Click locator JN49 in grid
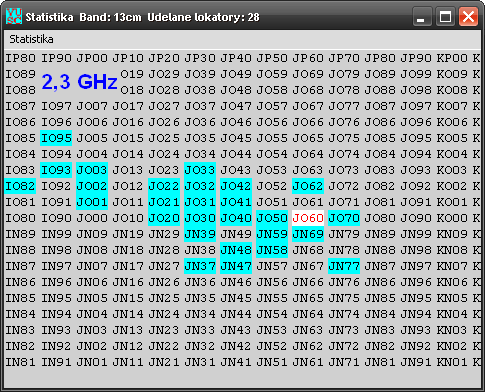The image size is (485, 392). pos(236,234)
